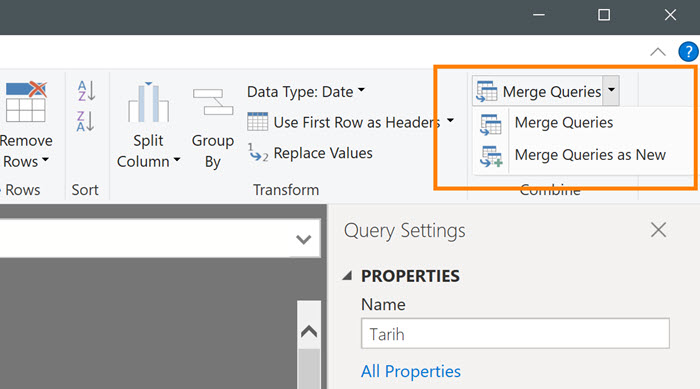700x389 pixels.
Task: Choose Merge Queries as New
Action: pos(573,155)
